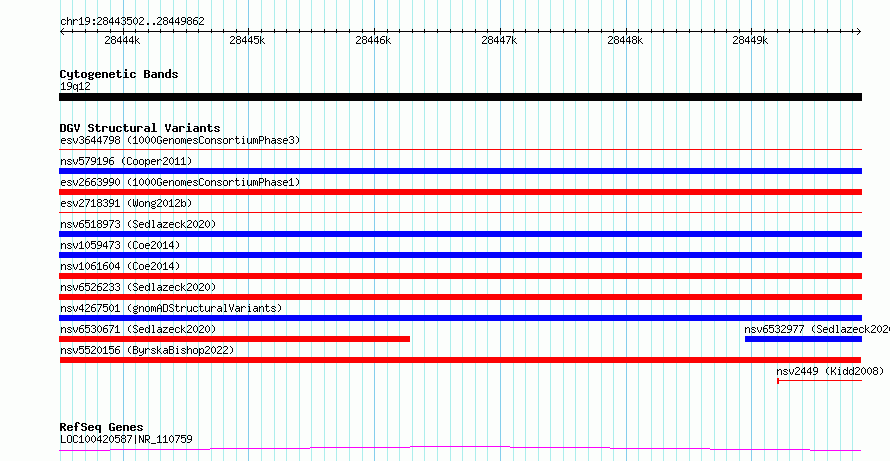Open the nsv1059473 (Coe2014) label

click(120, 245)
